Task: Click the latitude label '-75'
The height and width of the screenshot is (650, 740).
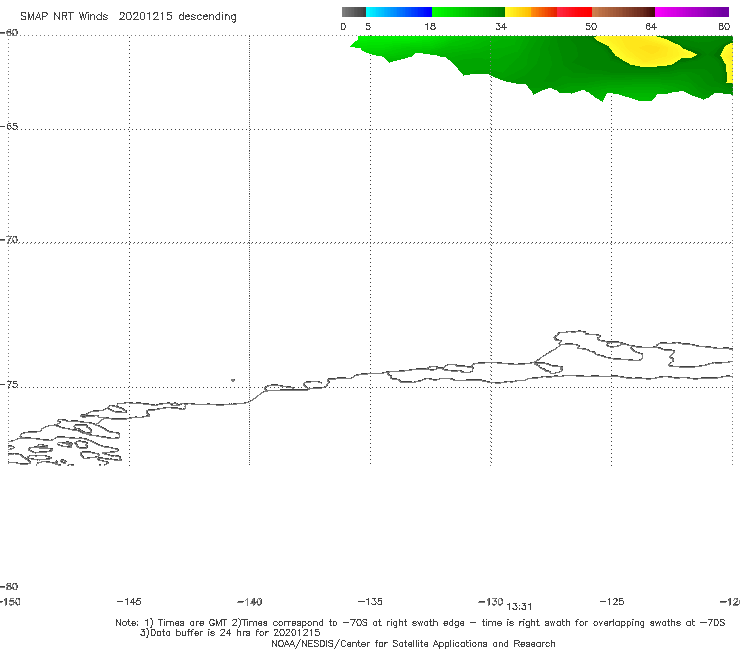Action: point(9,385)
